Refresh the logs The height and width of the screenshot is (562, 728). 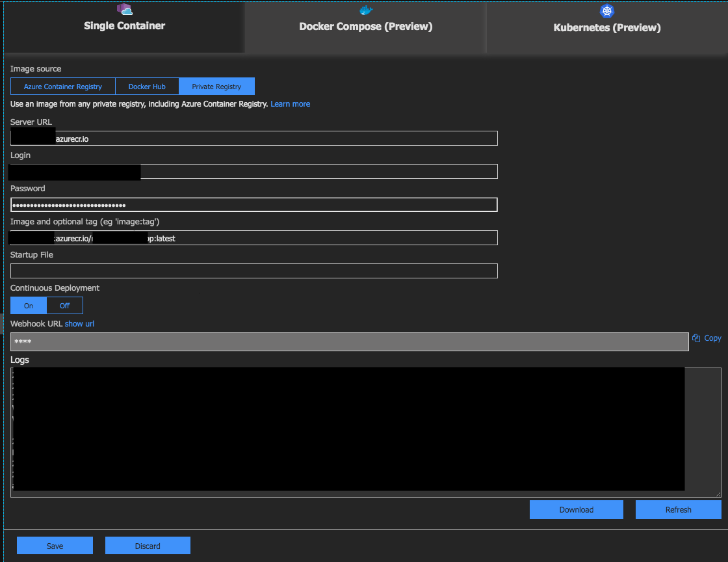tap(678, 509)
